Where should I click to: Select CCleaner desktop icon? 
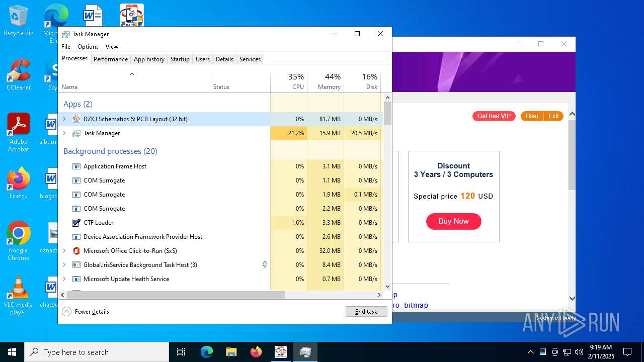(x=19, y=75)
